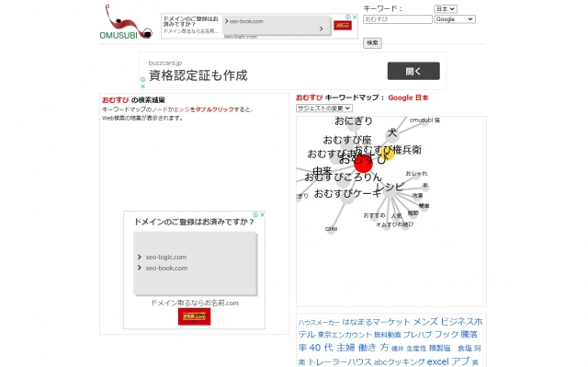Open the Google search engine dropdown
The width and height of the screenshot is (588, 367).
coord(455,19)
